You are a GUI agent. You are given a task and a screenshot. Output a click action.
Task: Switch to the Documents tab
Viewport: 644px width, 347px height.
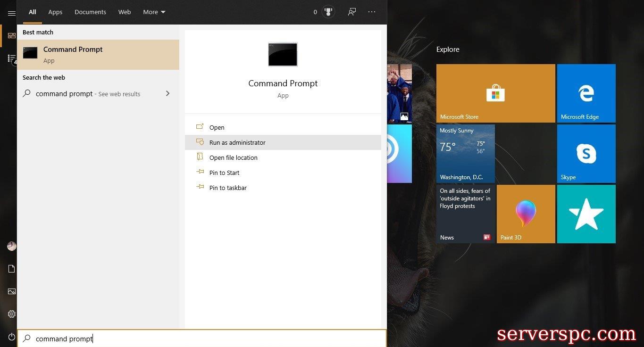(x=90, y=12)
